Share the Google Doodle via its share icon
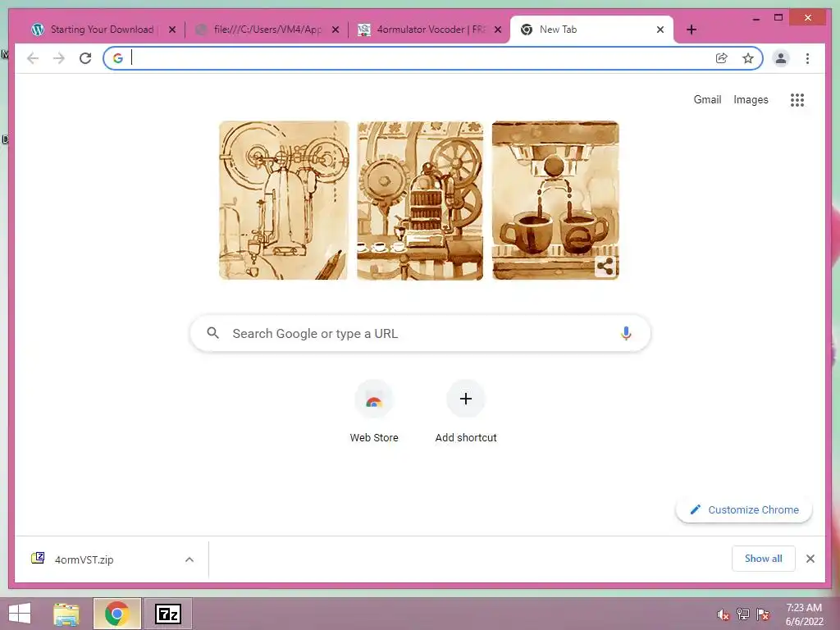The image size is (840, 630). pyautogui.click(x=605, y=266)
